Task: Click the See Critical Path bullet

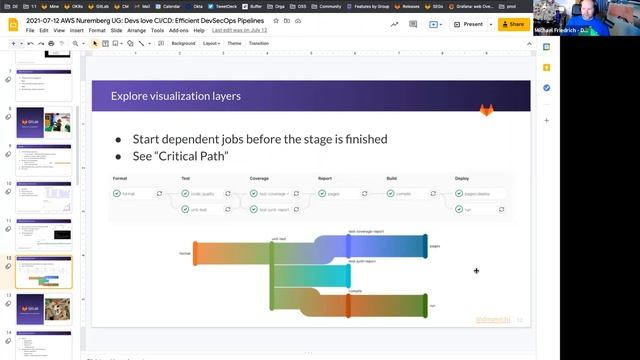Action: pyautogui.click(x=180, y=156)
